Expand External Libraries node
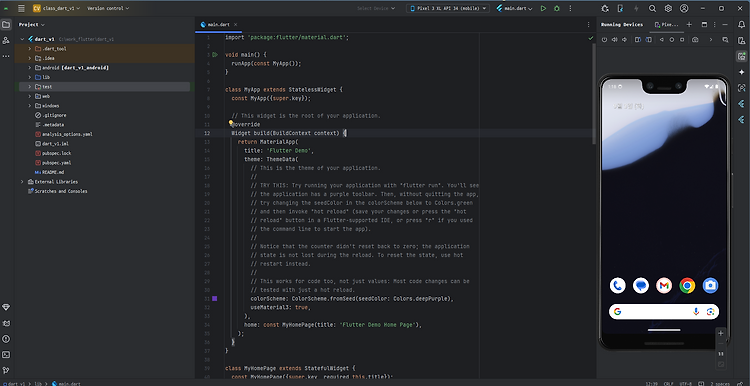750x386 pixels. click(22, 182)
